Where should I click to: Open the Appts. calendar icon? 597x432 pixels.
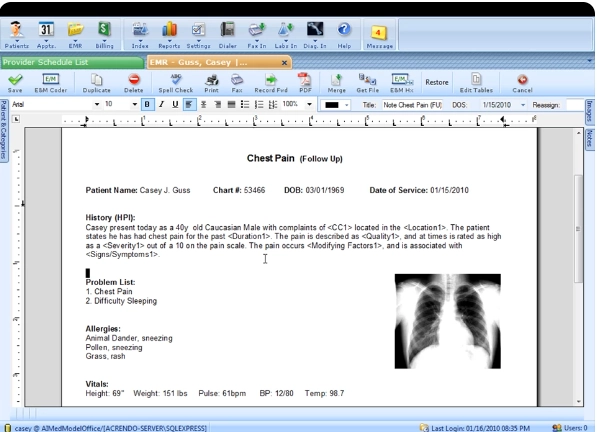tap(46, 34)
